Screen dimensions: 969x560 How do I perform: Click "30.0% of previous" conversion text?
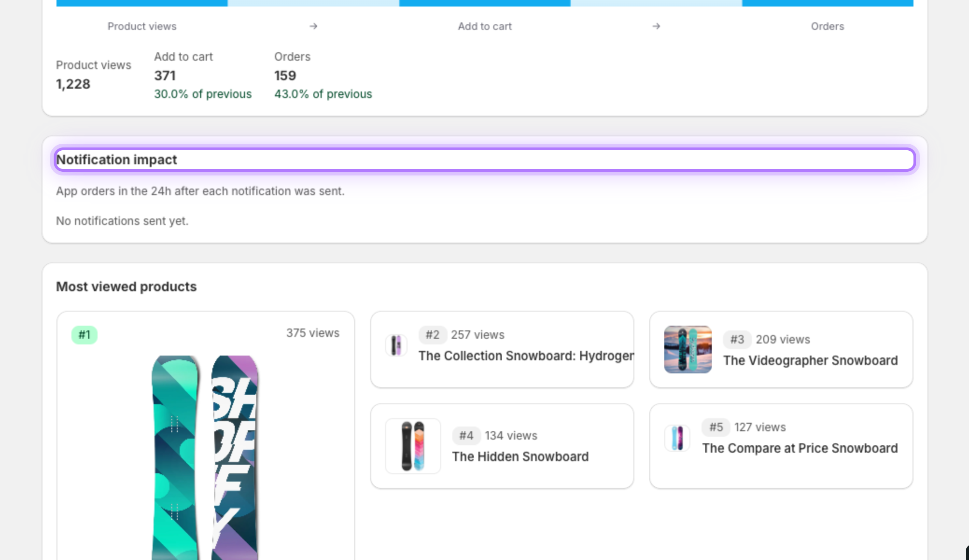203,94
